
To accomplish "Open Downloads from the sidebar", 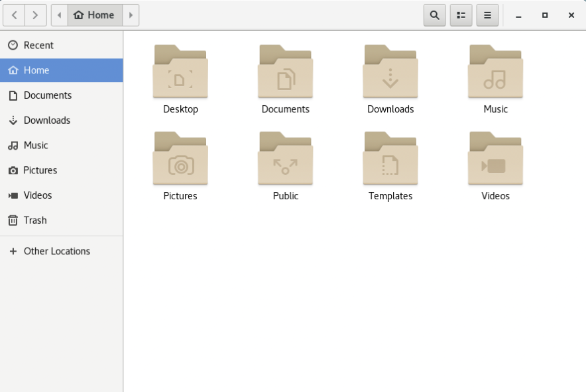I will [61, 121].
